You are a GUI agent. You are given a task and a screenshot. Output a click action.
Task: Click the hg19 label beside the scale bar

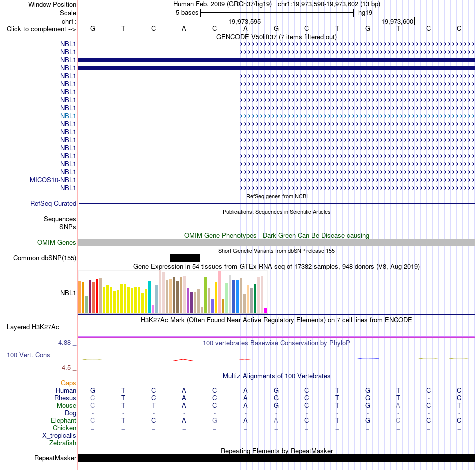click(x=365, y=13)
